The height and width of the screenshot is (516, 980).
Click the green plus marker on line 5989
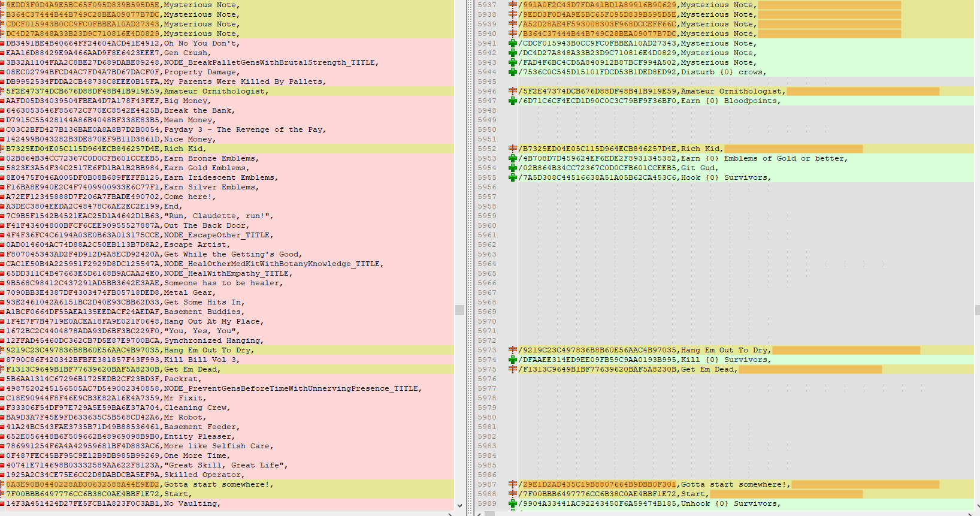513,503
